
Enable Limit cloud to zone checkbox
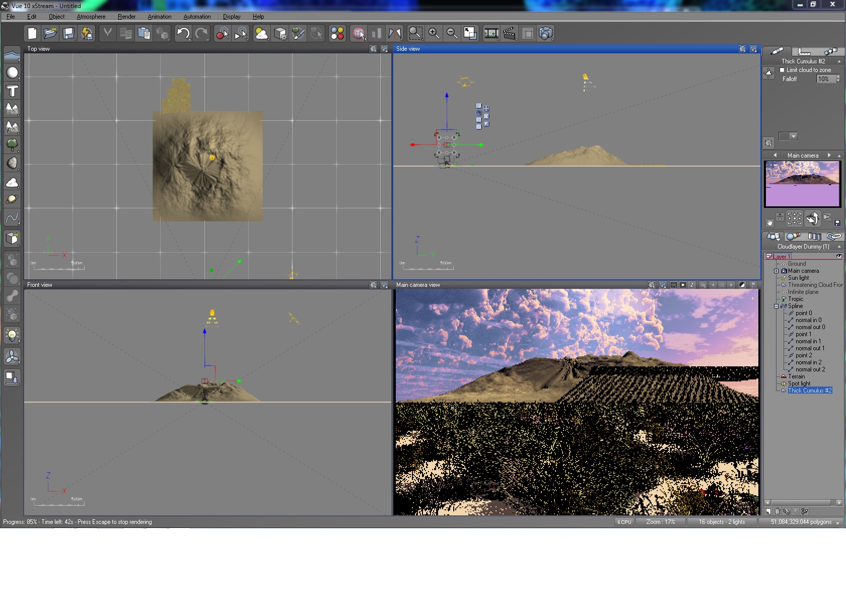click(782, 70)
